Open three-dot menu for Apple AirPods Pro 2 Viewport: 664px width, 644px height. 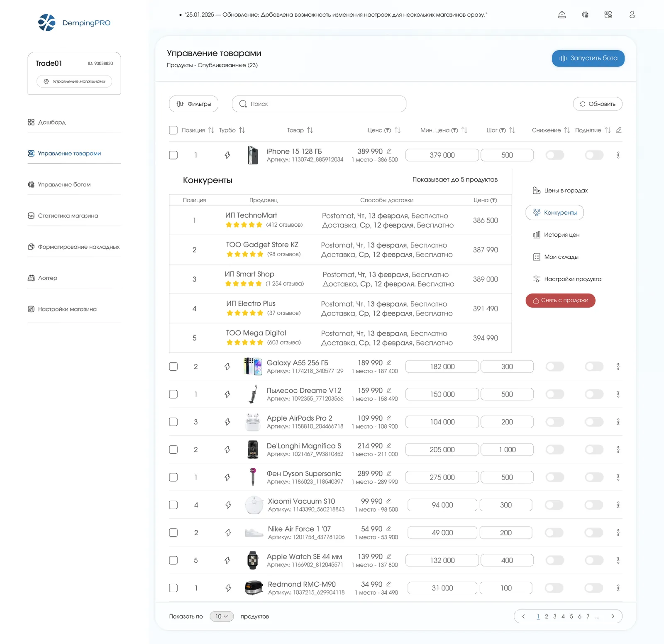(x=618, y=422)
